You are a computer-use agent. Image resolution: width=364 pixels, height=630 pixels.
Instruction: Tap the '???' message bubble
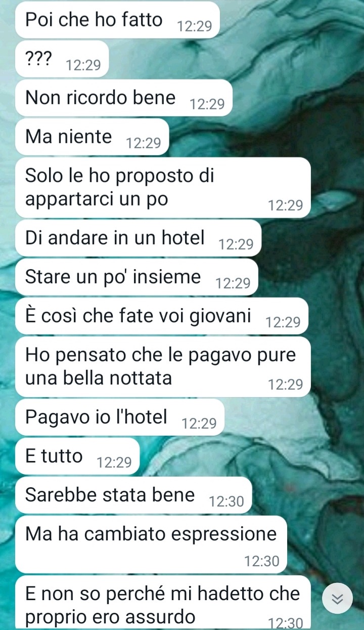(x=62, y=60)
